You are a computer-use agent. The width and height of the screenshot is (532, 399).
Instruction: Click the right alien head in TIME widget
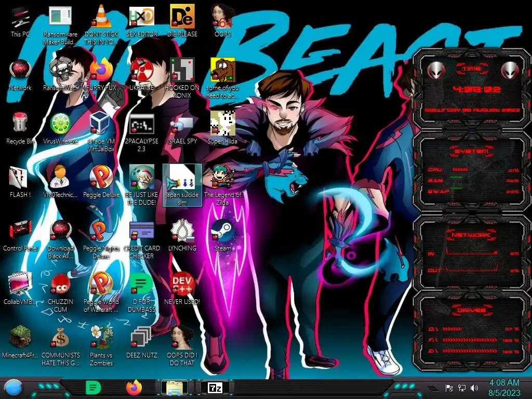pos(510,70)
